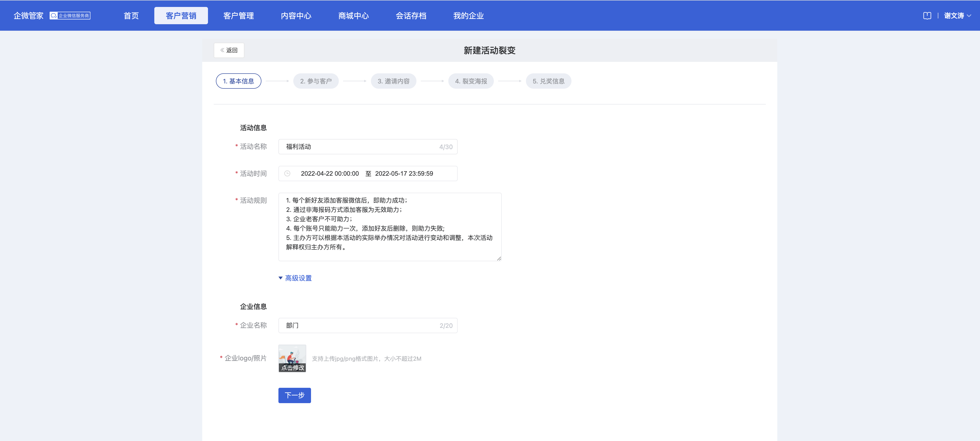The image size is (980, 441).
Task: Click the 新建活动裂变 title
Action: (x=489, y=50)
